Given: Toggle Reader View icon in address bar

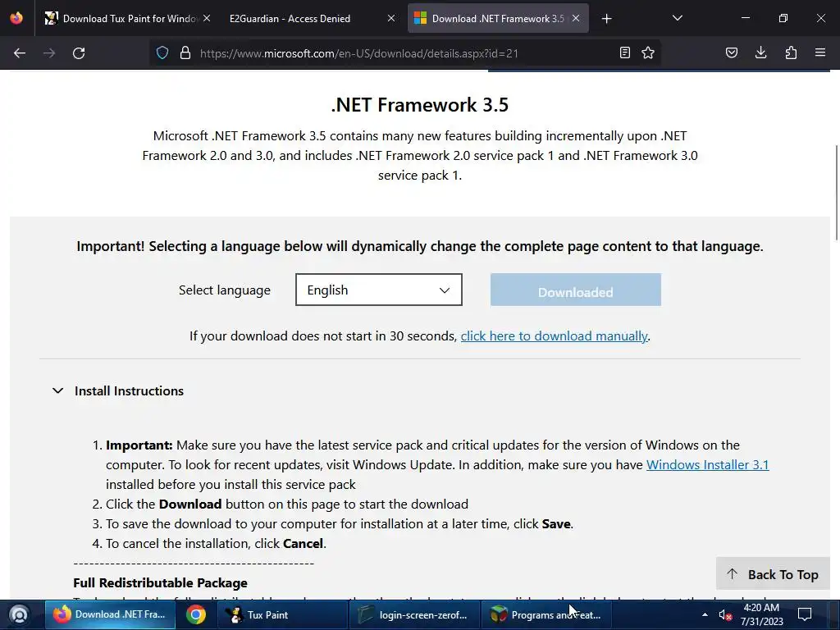Looking at the screenshot, I should tap(624, 52).
